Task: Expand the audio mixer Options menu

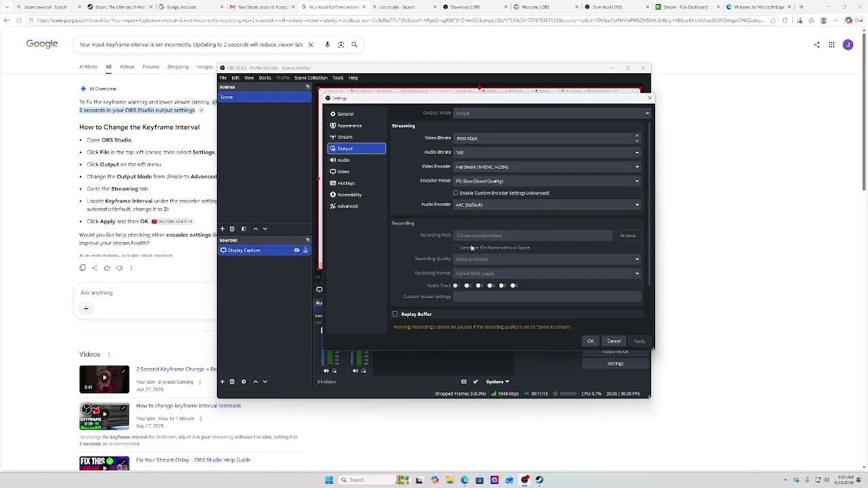Action: (x=497, y=382)
